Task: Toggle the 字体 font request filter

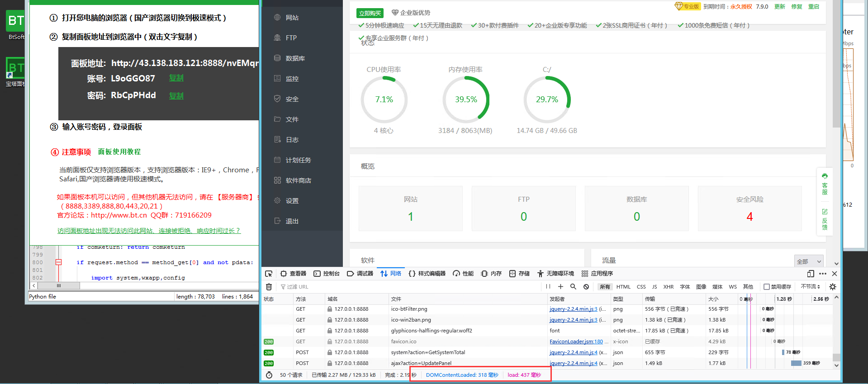Action: 685,287
